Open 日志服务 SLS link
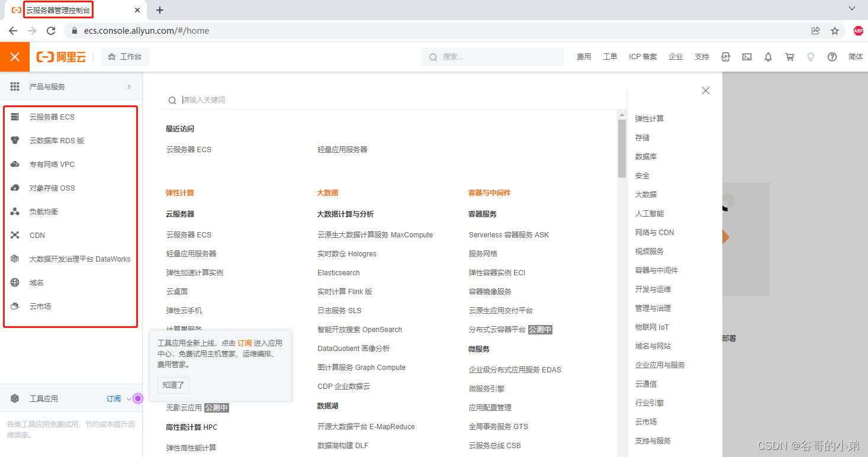The image size is (868, 457). coord(339,311)
